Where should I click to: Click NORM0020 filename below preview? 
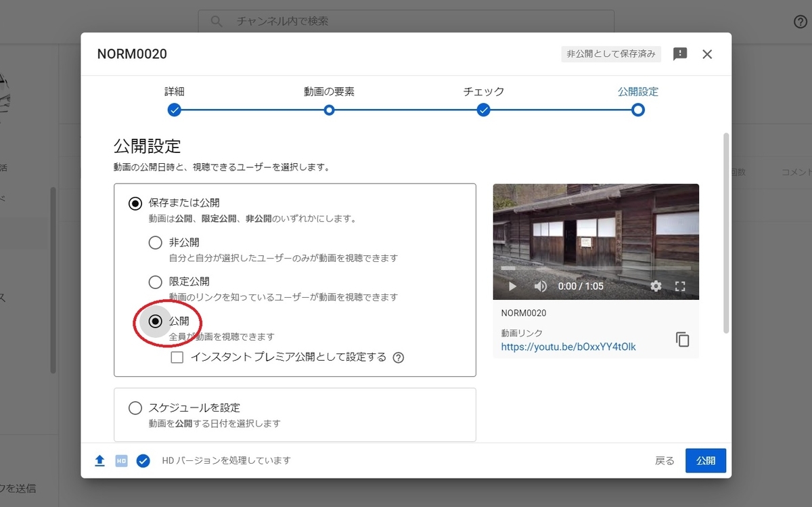(x=524, y=313)
